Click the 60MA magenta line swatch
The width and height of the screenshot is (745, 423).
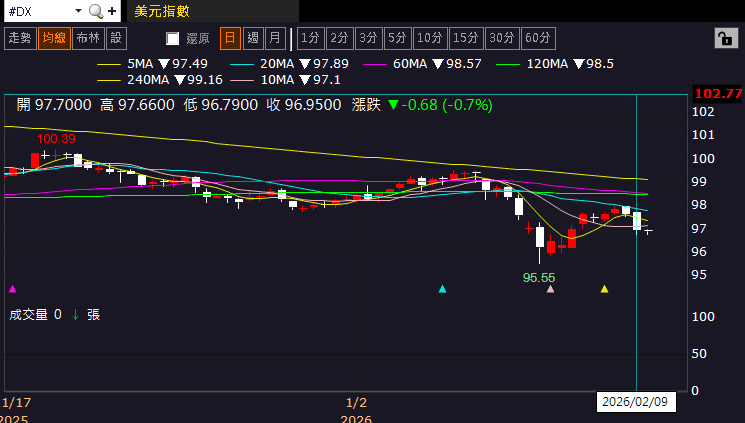click(x=376, y=64)
